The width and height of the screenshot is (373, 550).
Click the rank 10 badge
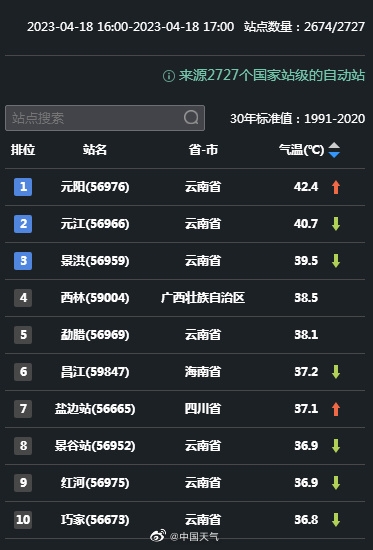point(23,520)
